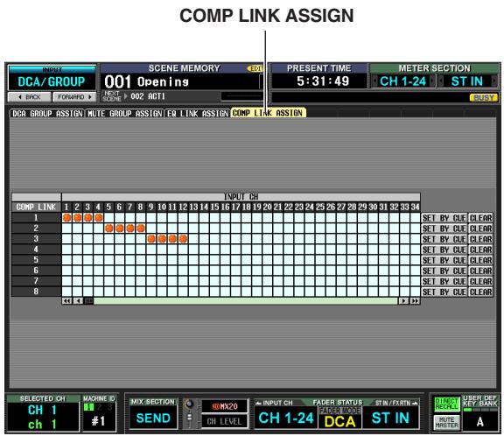Screen dimensions: 504x436
Task: Click the encoder knob icon
Action: tap(190, 404)
